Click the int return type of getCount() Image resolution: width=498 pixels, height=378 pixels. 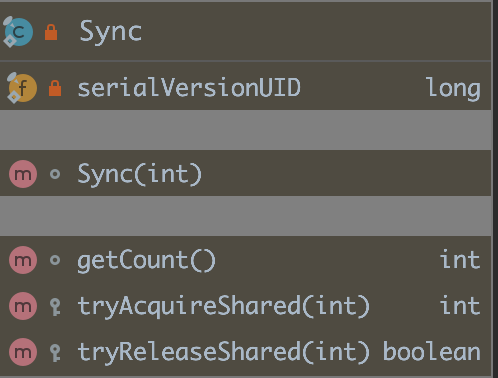point(460,260)
